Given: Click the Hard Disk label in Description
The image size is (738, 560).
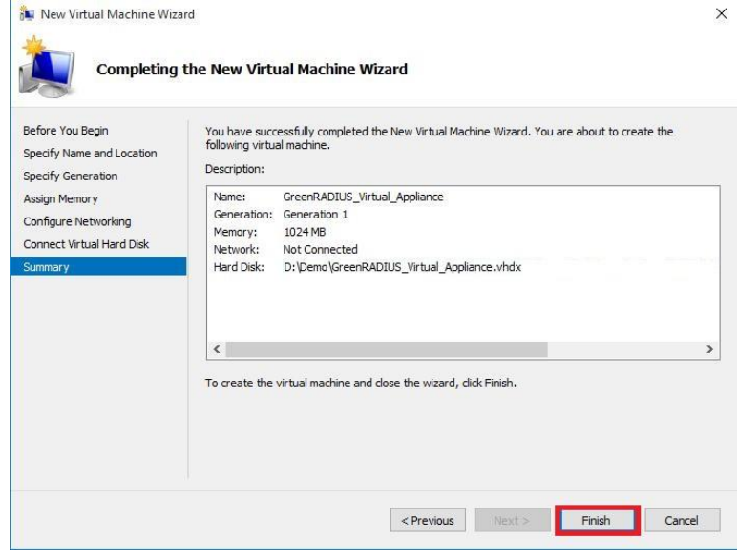Looking at the screenshot, I should 239,267.
